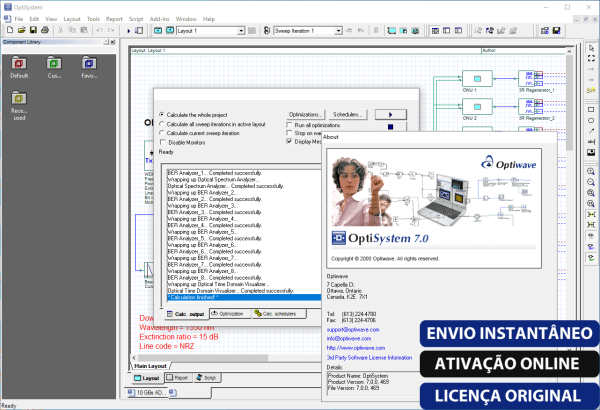This screenshot has width=600, height=410.
Task: Save project using the floppy disk icon
Action: 33,30
